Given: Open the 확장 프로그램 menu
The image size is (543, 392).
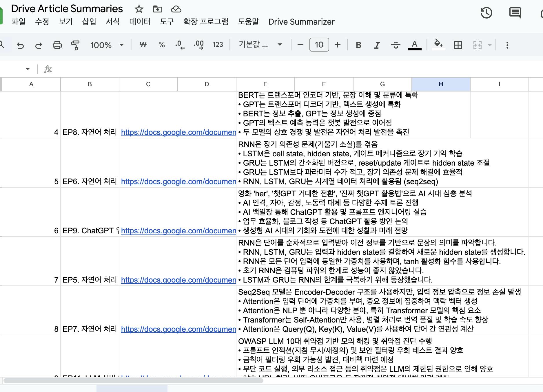Looking at the screenshot, I should point(206,22).
